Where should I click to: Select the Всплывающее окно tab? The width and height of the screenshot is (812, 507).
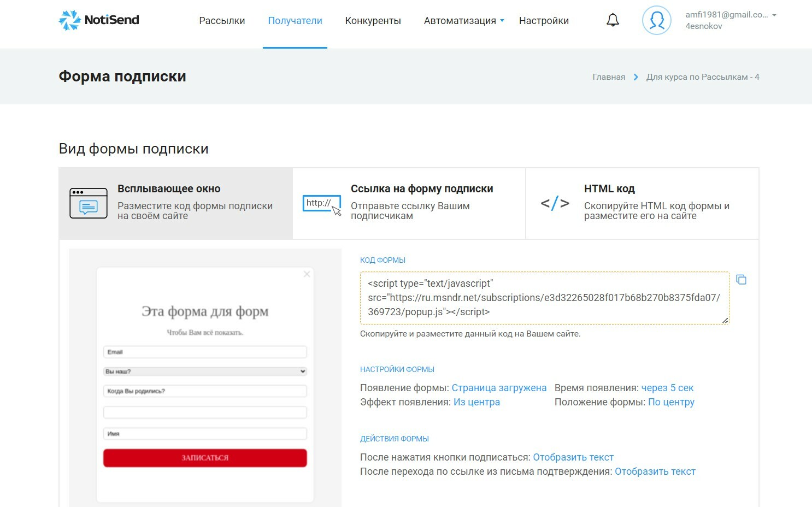pos(176,203)
